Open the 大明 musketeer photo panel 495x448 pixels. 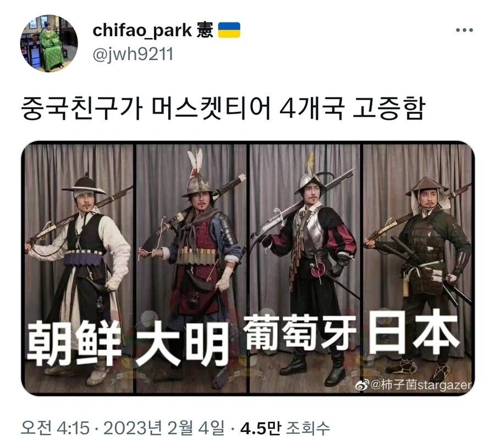click(191, 268)
